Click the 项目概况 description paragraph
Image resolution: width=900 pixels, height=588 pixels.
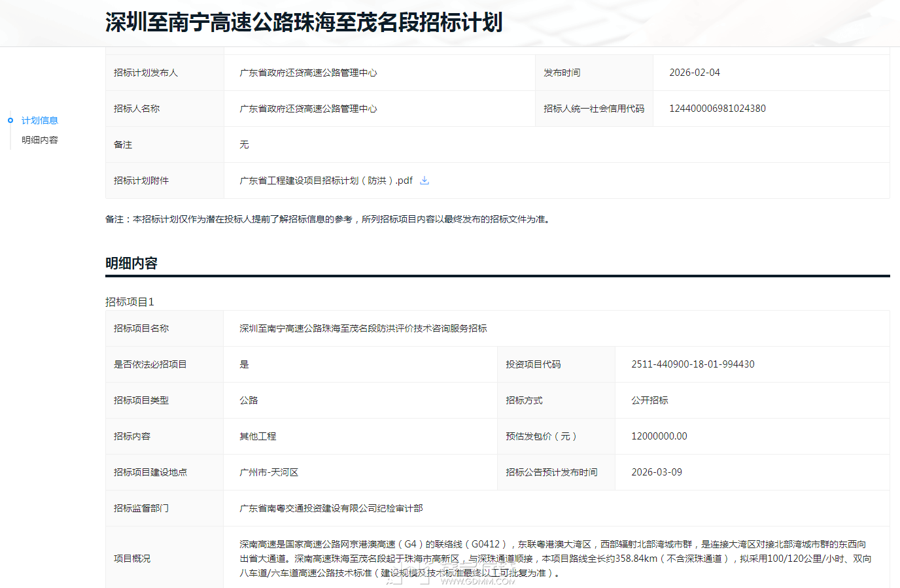click(555, 559)
